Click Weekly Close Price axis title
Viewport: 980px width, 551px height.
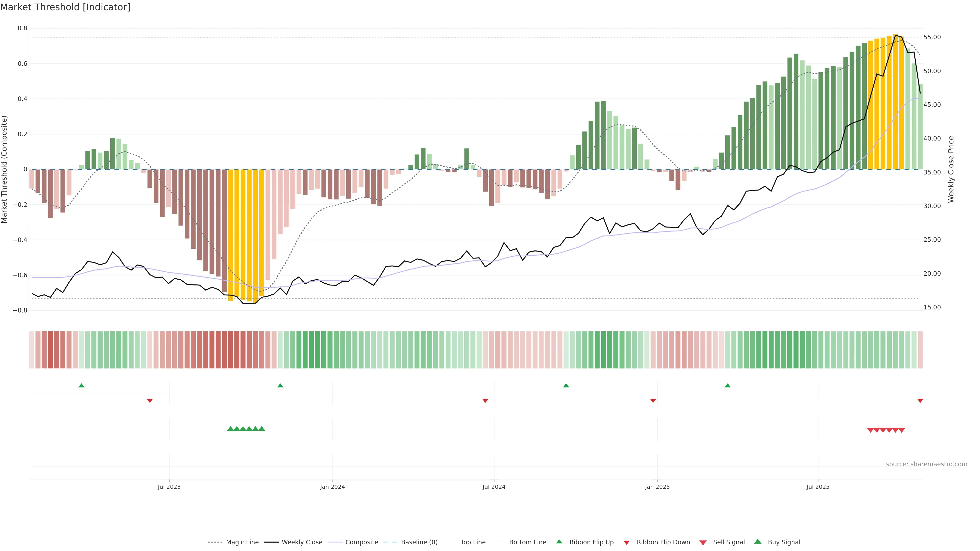click(951, 169)
